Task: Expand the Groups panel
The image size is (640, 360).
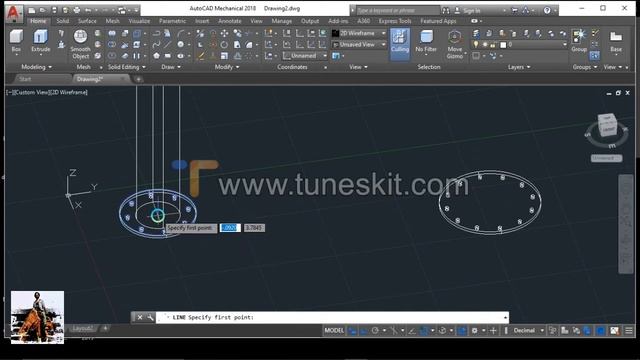Action: [x=585, y=67]
